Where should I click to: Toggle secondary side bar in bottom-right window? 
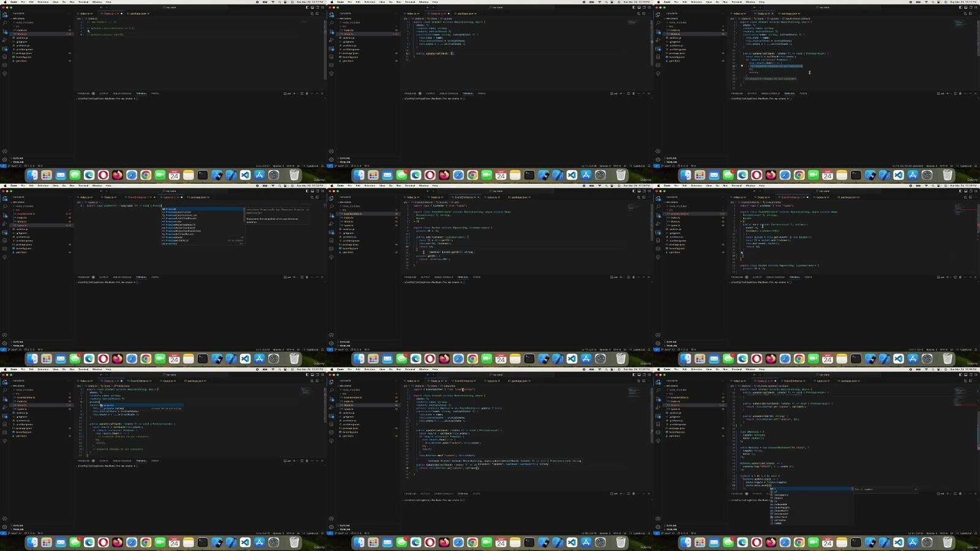point(970,374)
